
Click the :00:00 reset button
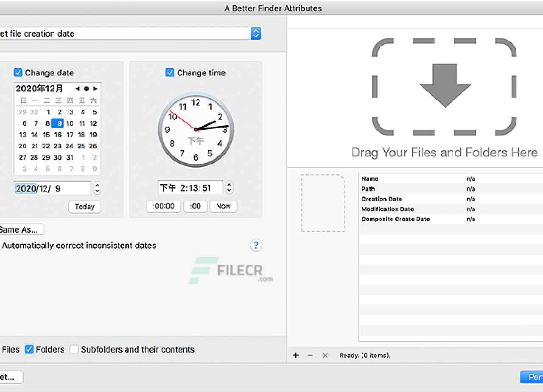[x=164, y=206]
